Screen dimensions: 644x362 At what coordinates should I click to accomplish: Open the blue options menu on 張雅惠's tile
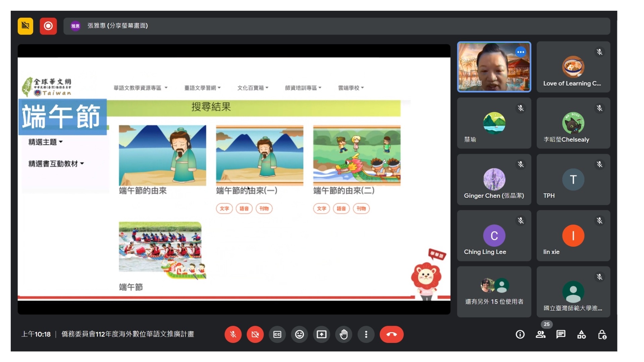click(521, 52)
